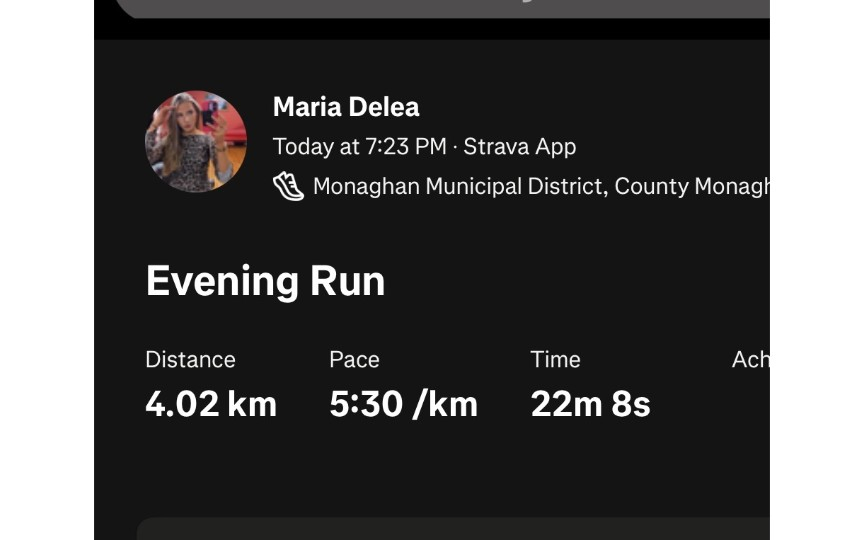
Task: Click the '/km' unit in the pace
Action: click(446, 404)
